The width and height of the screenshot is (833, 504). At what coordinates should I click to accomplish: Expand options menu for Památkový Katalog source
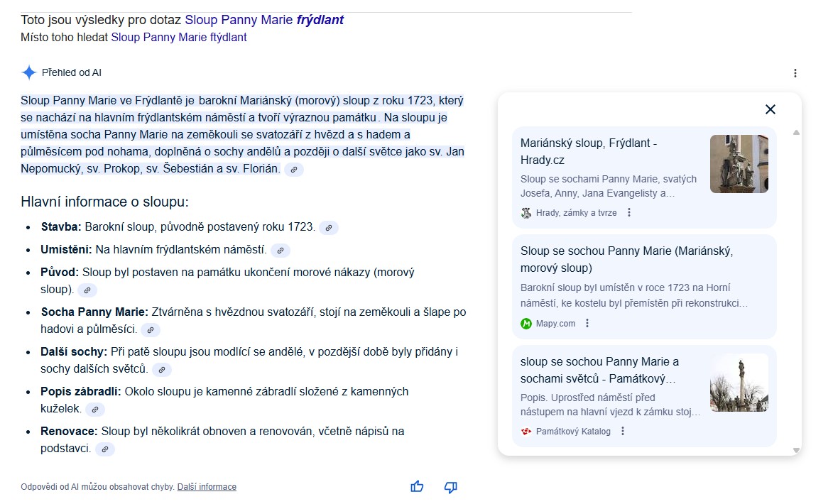click(622, 432)
